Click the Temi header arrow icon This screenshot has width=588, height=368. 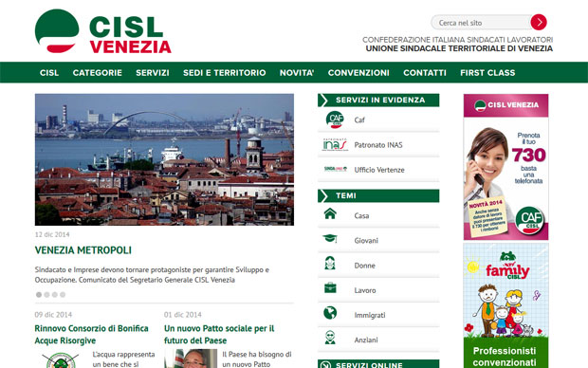[x=323, y=195]
